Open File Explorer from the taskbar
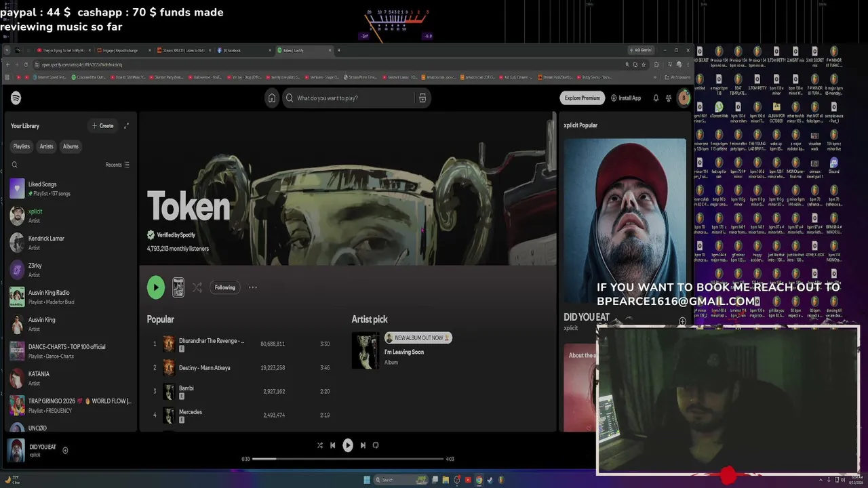The image size is (868, 488). [446, 480]
